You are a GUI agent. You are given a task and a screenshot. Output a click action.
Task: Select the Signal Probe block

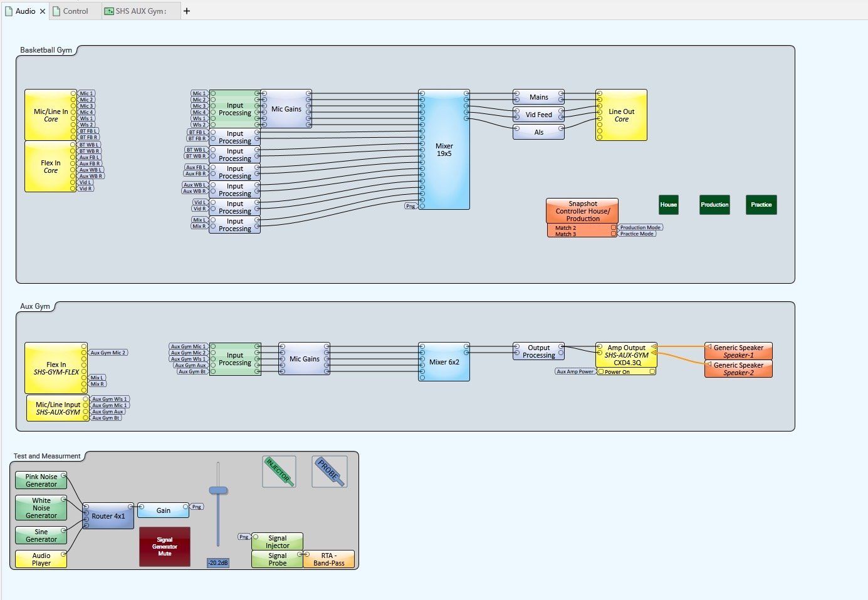click(277, 559)
